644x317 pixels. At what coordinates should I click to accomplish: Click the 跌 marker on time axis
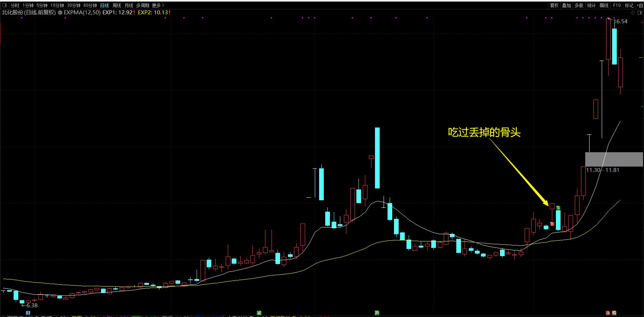pos(377,313)
